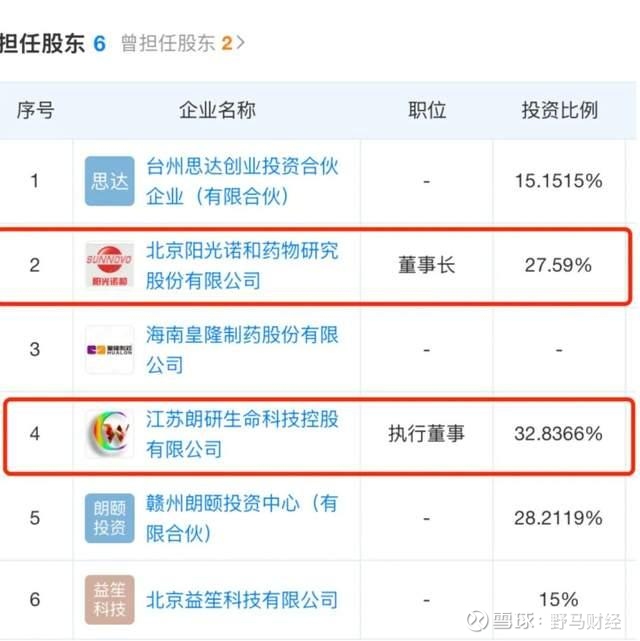The height and width of the screenshot is (641, 640).
Task: Click the 投资比例 column header
Action: 559,109
